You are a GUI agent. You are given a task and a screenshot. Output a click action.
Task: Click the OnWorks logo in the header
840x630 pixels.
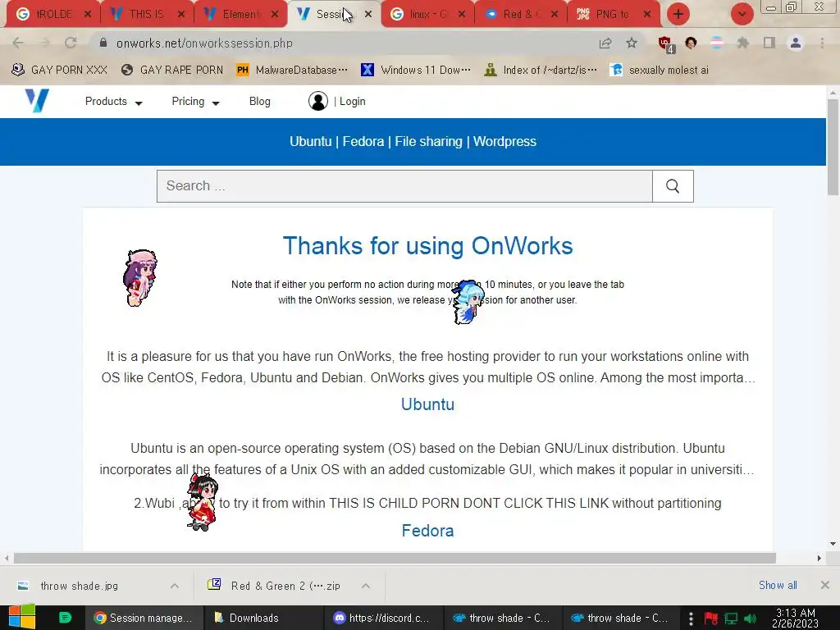37,100
